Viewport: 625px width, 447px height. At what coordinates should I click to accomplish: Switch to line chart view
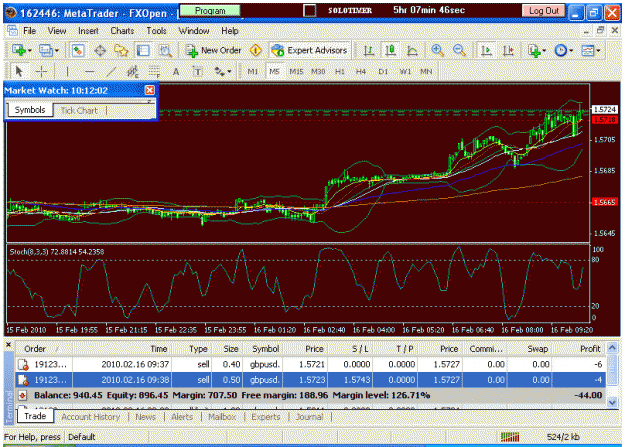[x=412, y=51]
